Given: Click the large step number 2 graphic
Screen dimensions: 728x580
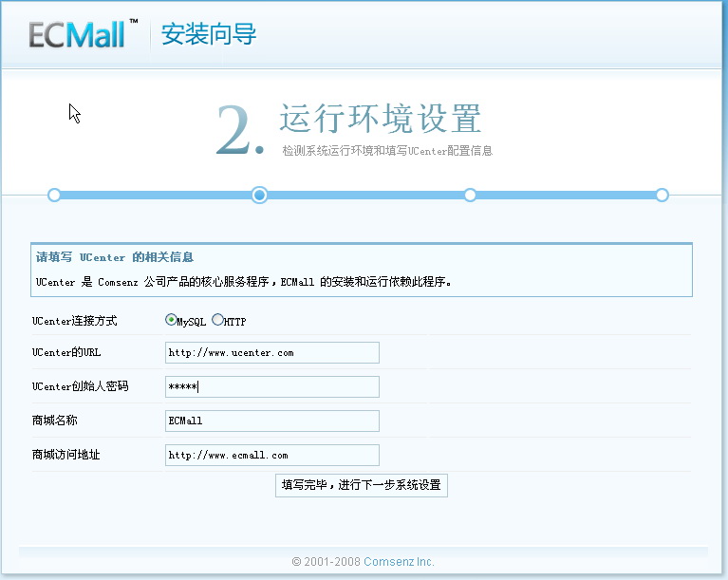Looking at the screenshot, I should (238, 130).
